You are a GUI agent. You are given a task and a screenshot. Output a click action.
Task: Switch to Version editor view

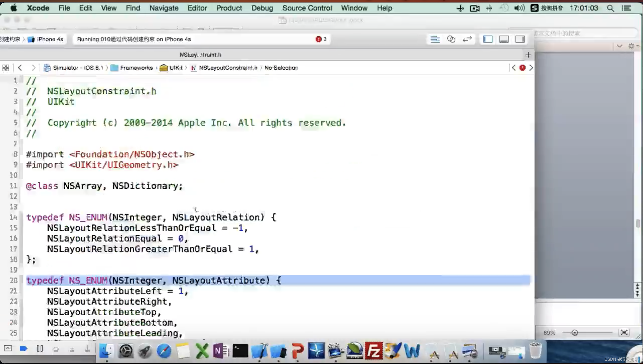tap(467, 39)
